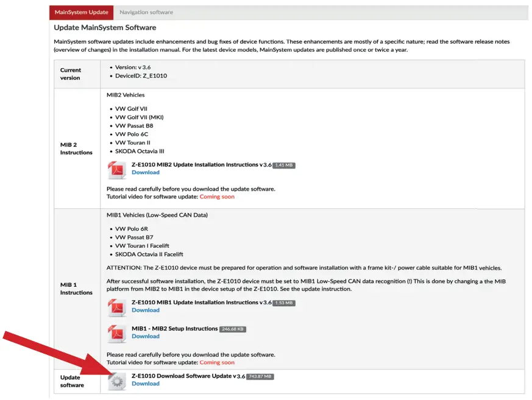Click the Update software row label

(x=72, y=381)
